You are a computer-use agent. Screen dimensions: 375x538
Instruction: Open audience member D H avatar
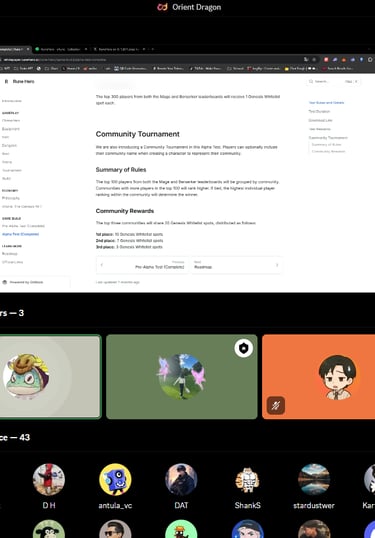tap(49, 479)
